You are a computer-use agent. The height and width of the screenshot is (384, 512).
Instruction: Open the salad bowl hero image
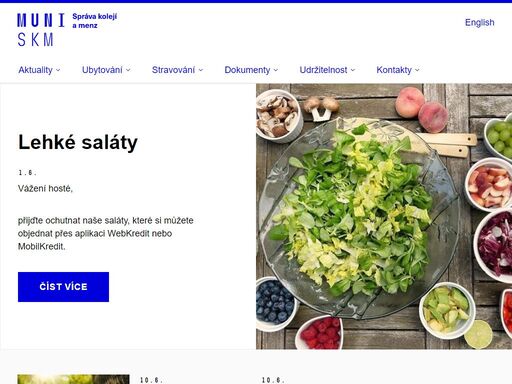point(384,216)
